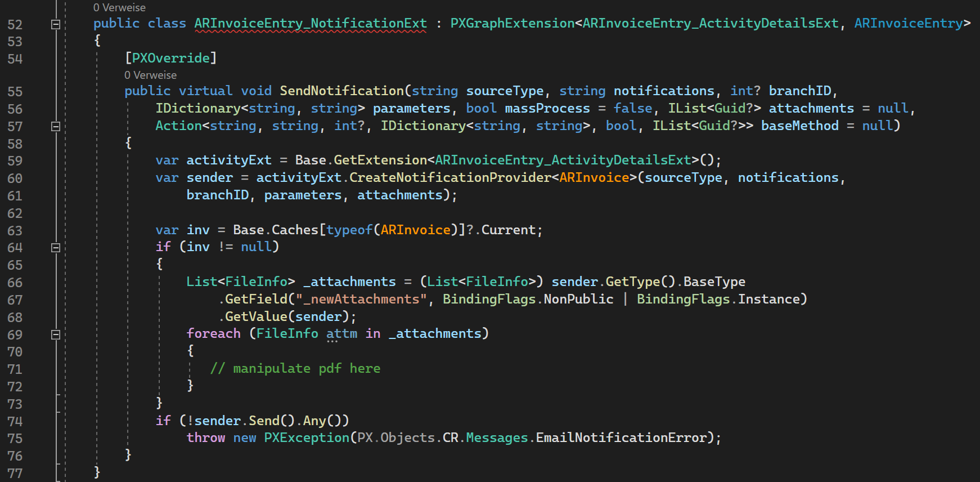The image size is (980, 482).
Task: Click the sourceType parameter on line 55
Action: pyautogui.click(x=505, y=91)
